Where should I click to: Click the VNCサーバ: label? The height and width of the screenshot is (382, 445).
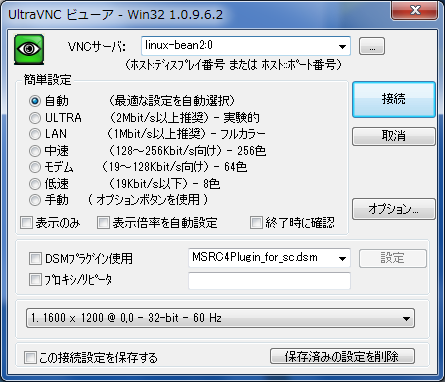97,46
